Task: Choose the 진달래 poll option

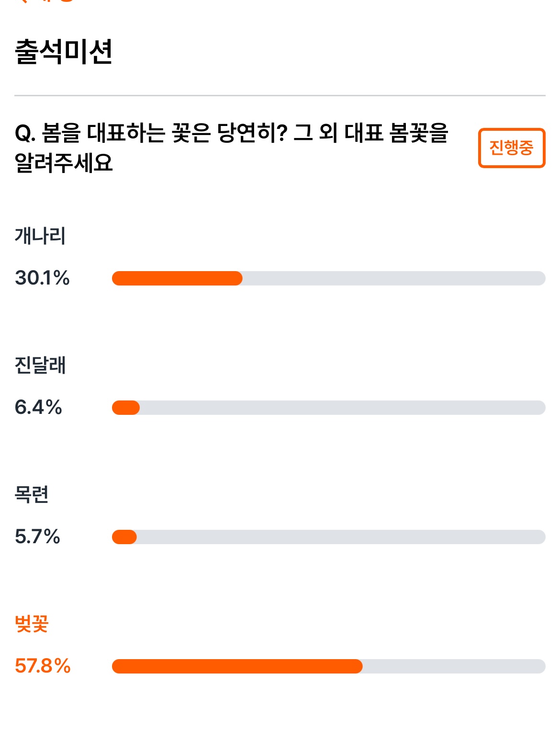Action: [x=40, y=365]
